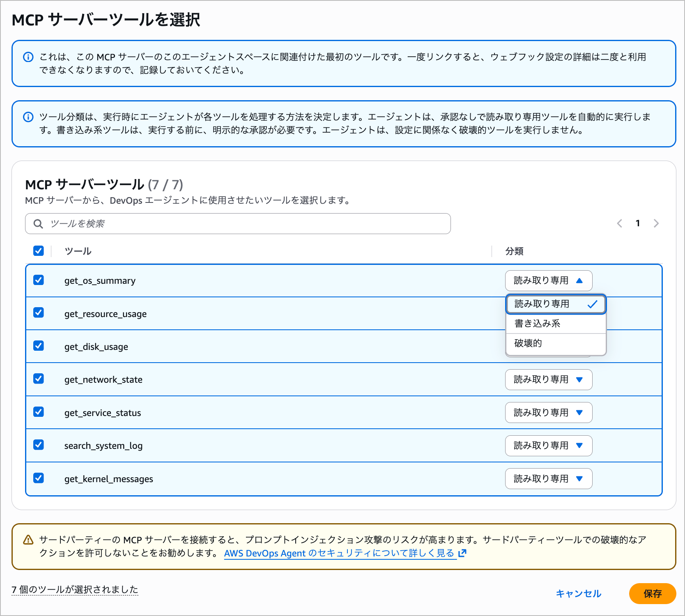Click the get_kernel_messages tool name

point(109,479)
